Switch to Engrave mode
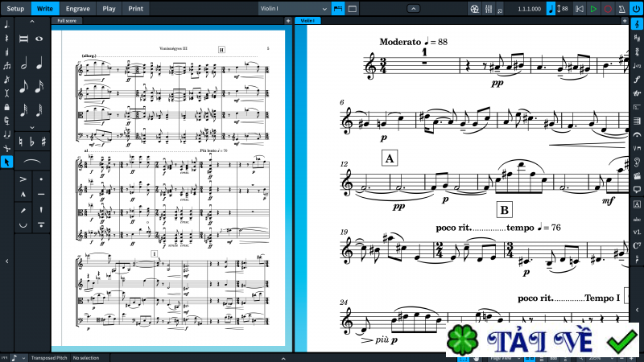 [77, 9]
